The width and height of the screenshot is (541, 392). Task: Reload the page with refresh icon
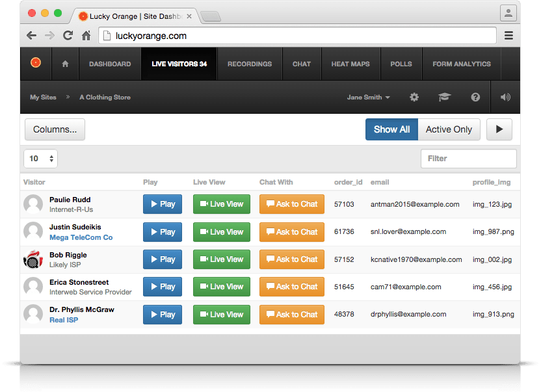click(x=68, y=35)
